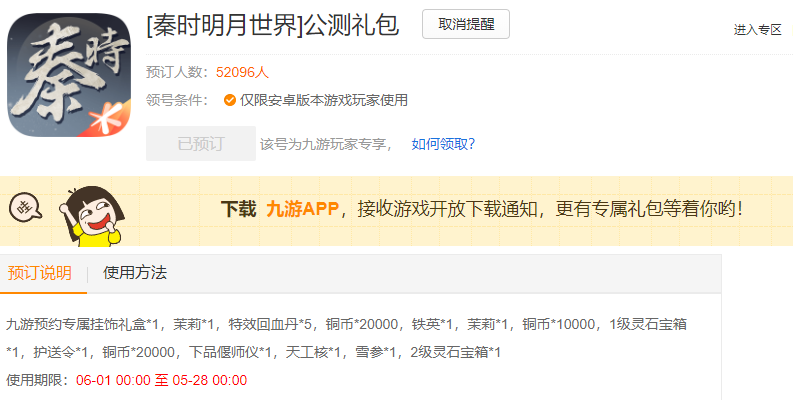Click the red date range 06-01 00:00 至 05-28 00:00

pyautogui.click(x=161, y=380)
